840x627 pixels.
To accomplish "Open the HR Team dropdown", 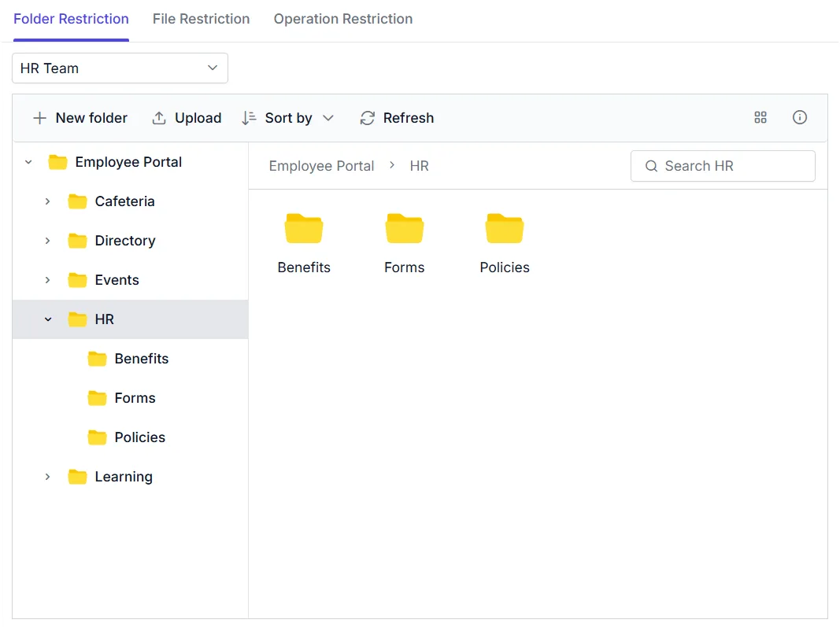I will coord(120,68).
